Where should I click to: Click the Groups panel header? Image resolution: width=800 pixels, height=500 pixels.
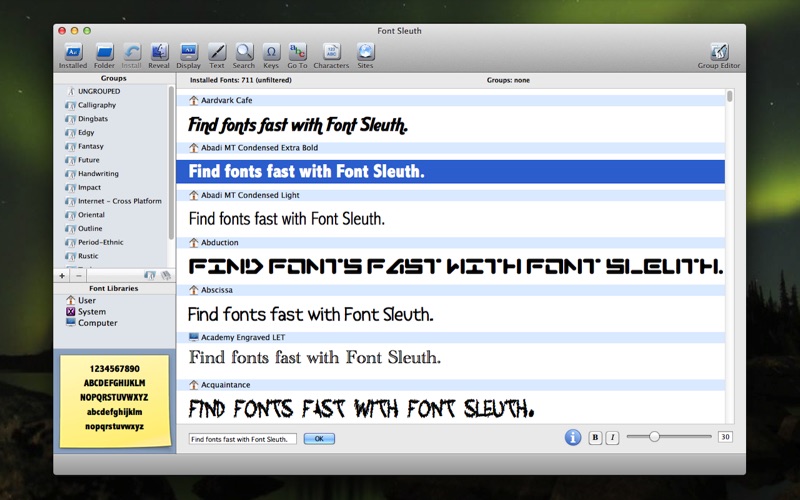[113, 79]
